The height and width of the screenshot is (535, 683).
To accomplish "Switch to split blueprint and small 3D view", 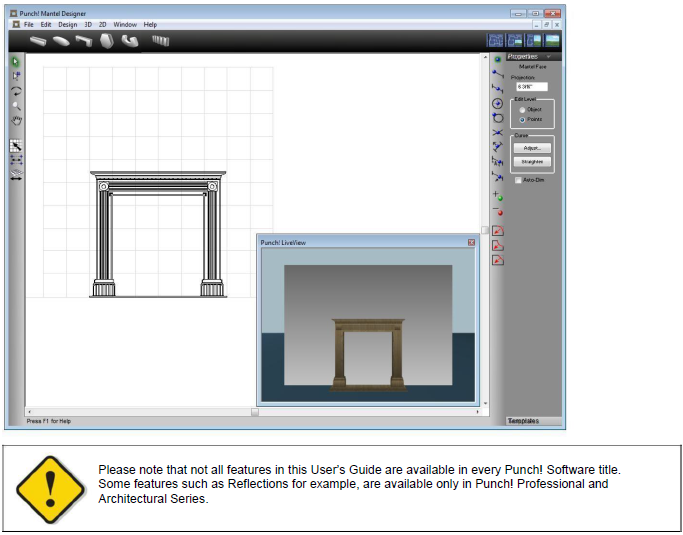I will tap(514, 41).
